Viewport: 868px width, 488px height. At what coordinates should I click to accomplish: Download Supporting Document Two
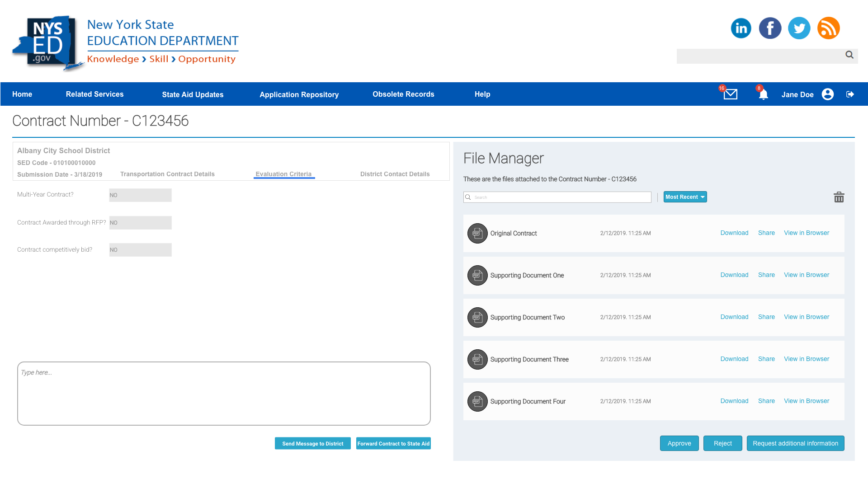tap(734, 317)
